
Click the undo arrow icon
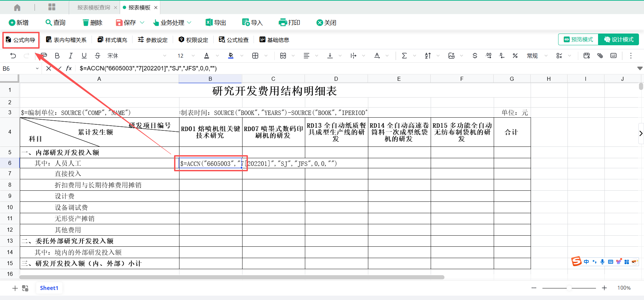(x=13, y=56)
